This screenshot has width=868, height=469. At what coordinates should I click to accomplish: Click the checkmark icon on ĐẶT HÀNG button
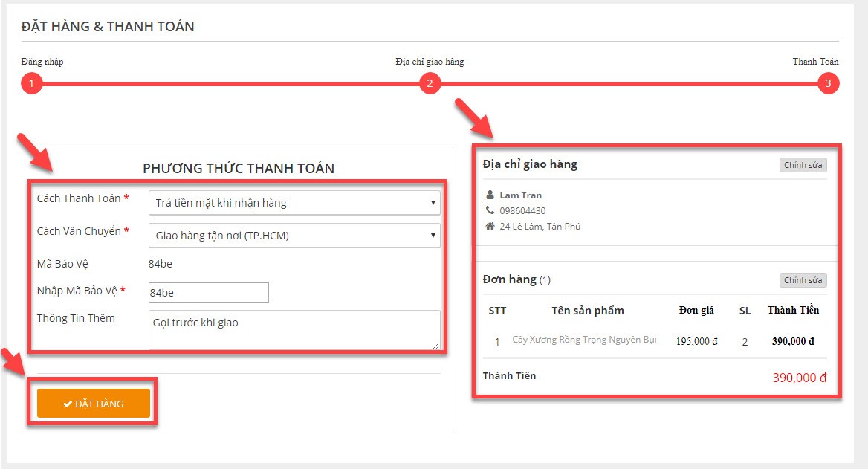(68, 404)
